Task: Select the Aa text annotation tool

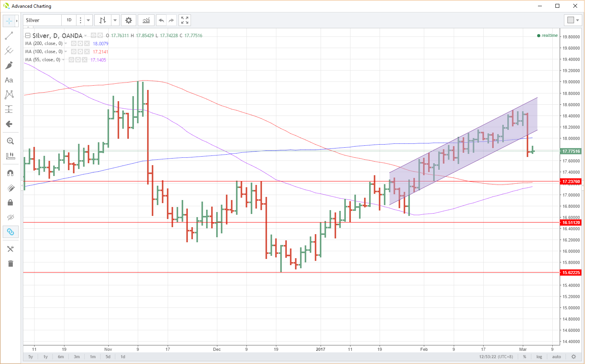Action: 9,80
